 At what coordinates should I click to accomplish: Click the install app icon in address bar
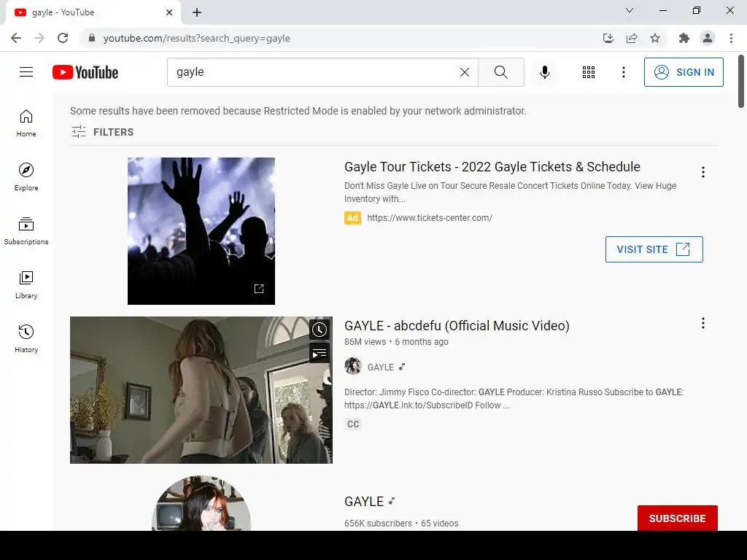click(x=608, y=38)
